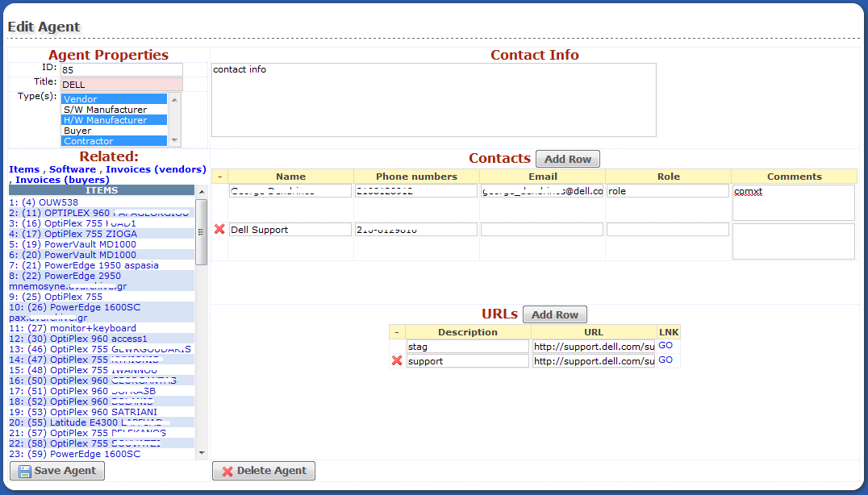The image size is (868, 495).
Task: Click the Save Agent button
Action: [57, 471]
